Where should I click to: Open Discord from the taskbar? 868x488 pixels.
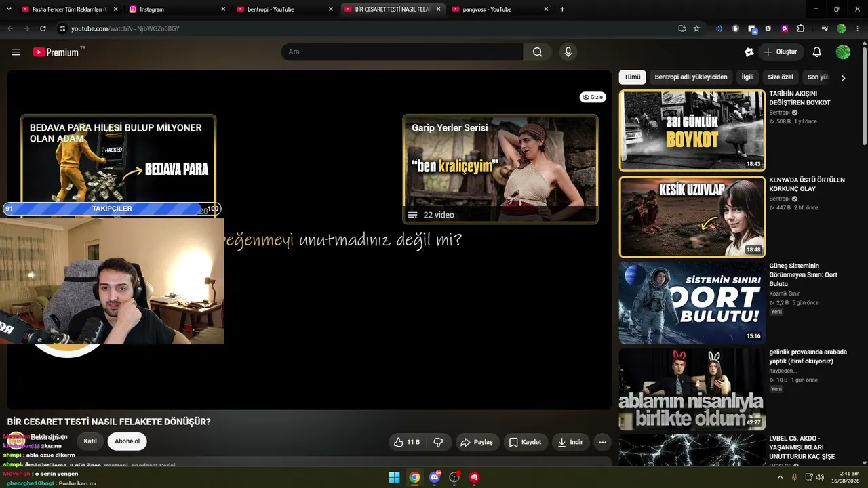click(x=435, y=477)
